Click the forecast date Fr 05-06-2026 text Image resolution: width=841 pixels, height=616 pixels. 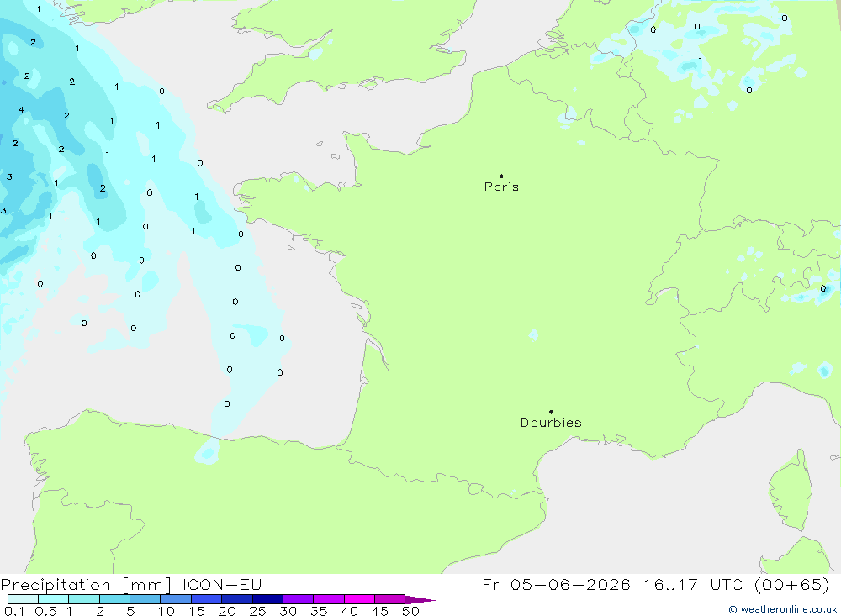[556, 584]
